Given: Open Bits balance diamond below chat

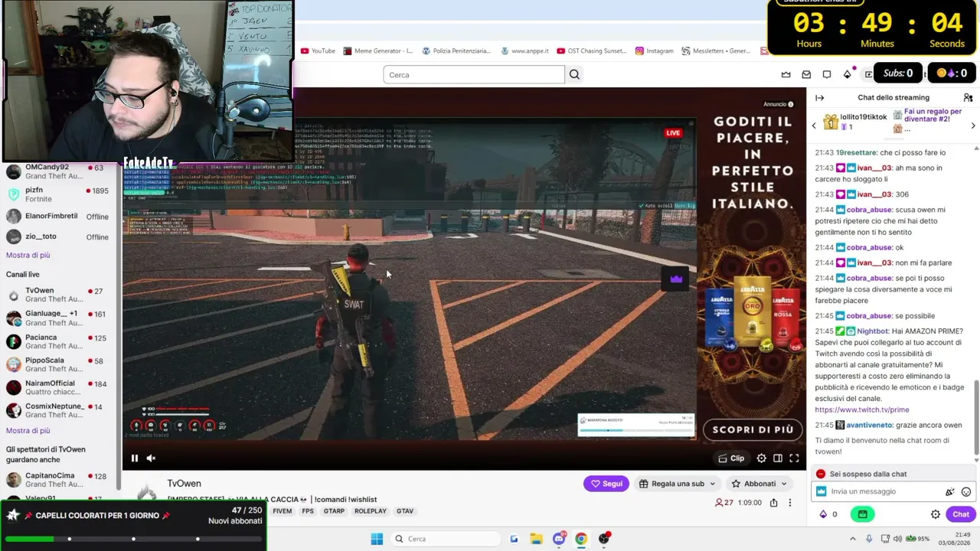Looking at the screenshot, I should tap(823, 514).
